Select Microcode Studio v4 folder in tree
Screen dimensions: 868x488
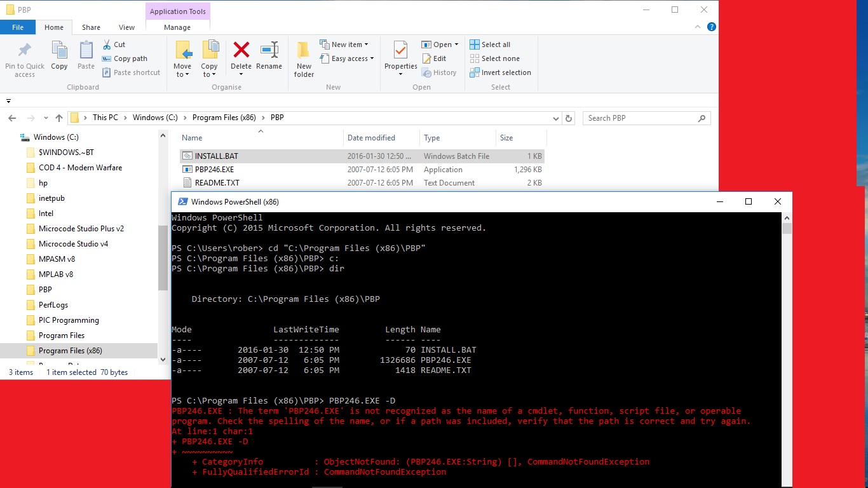[73, 244]
